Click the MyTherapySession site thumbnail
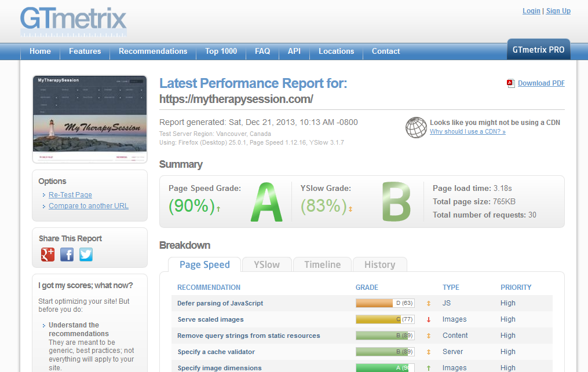Screen dimensions: 588x372 click(90, 119)
